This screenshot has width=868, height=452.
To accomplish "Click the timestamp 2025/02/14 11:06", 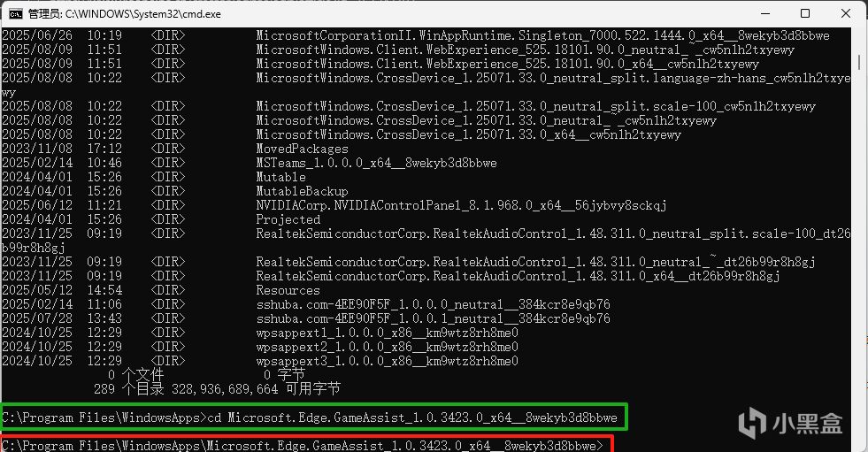I will point(62,305).
